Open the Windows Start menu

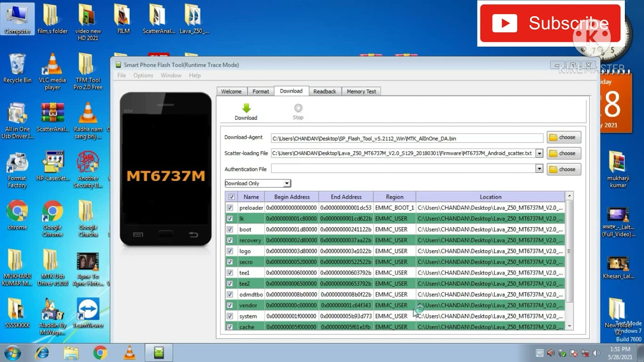pos(12,352)
